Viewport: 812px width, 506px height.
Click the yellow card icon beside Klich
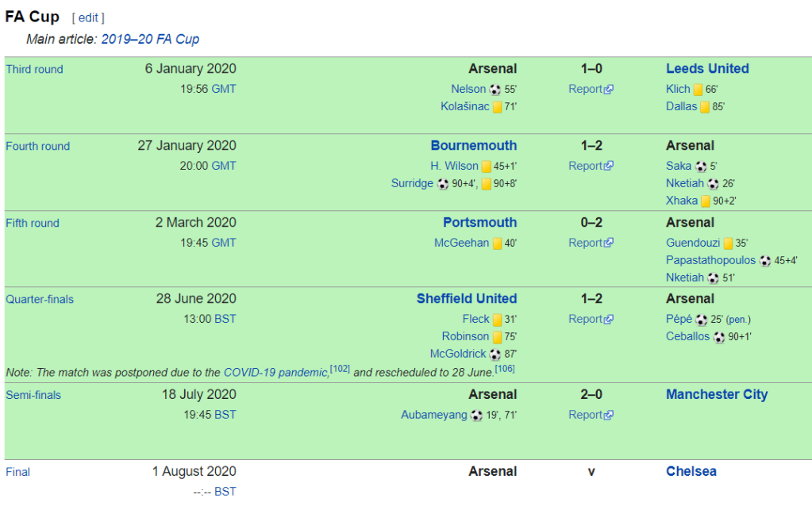[x=698, y=90]
